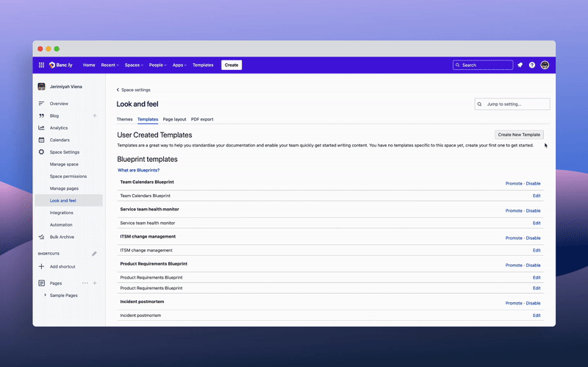The image size is (588, 367).
Task: Open the app switcher grid icon
Action: coord(41,65)
